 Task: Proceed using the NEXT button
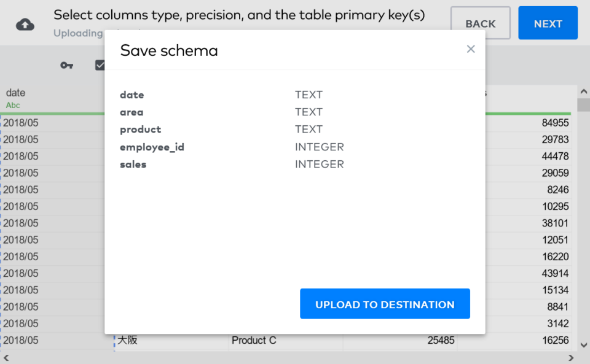click(548, 23)
